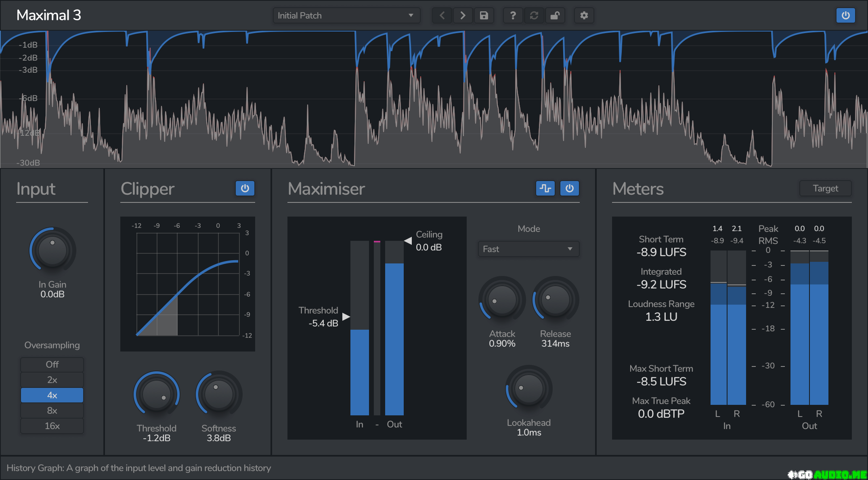The image size is (868, 480).
Task: Click the Ceiling 0.0 dB value
Action: [429, 247]
